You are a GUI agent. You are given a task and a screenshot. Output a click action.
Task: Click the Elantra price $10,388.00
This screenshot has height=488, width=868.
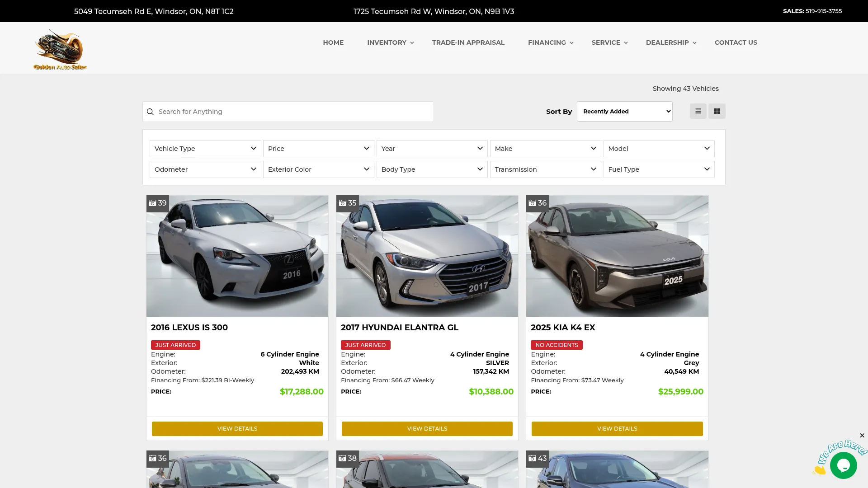coord(491,392)
